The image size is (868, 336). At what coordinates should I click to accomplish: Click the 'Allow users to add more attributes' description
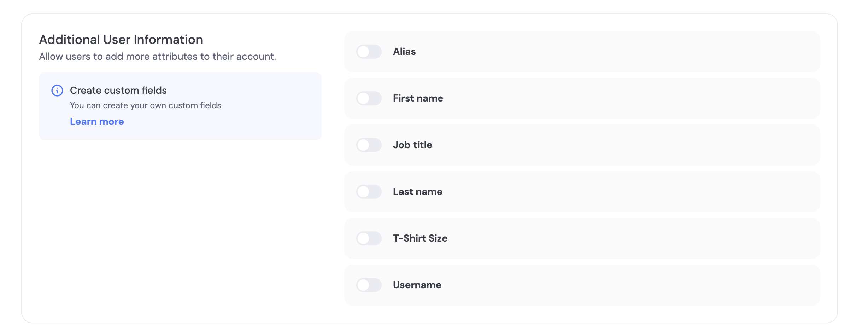(x=157, y=57)
